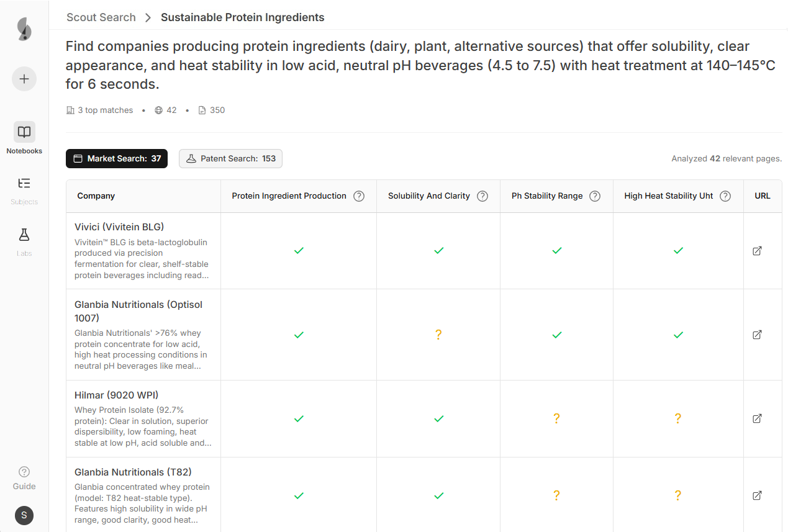Viewport: 788px width, 532px height.
Task: Show help for High Heat Stability Uht
Action: click(x=725, y=196)
